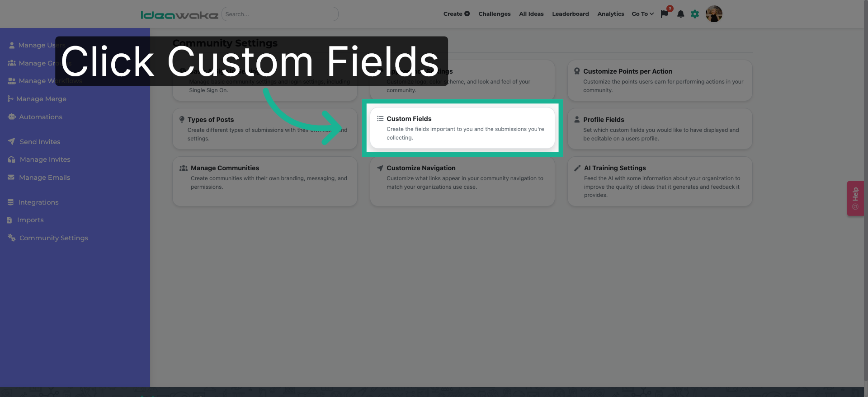868x397 pixels.
Task: Open the Create menu
Action: [456, 14]
